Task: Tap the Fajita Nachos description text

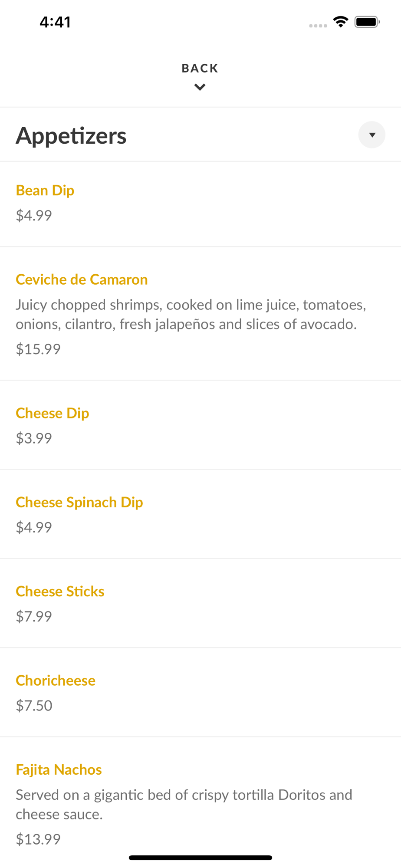Action: tap(184, 804)
